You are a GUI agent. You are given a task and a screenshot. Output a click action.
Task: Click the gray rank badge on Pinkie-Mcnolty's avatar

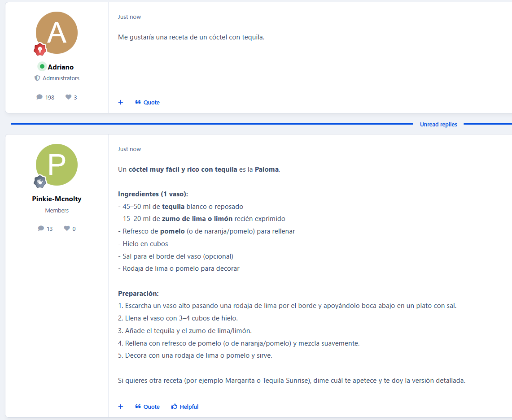point(40,182)
